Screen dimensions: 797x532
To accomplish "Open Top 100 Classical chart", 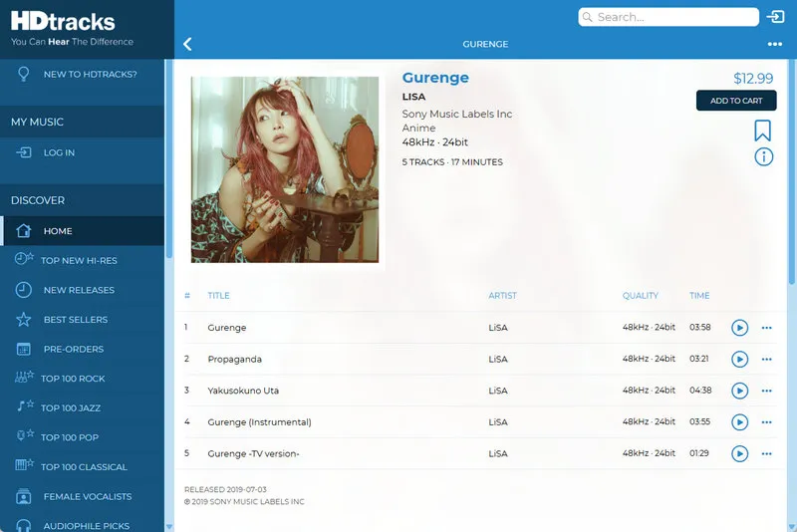I will point(83,466).
